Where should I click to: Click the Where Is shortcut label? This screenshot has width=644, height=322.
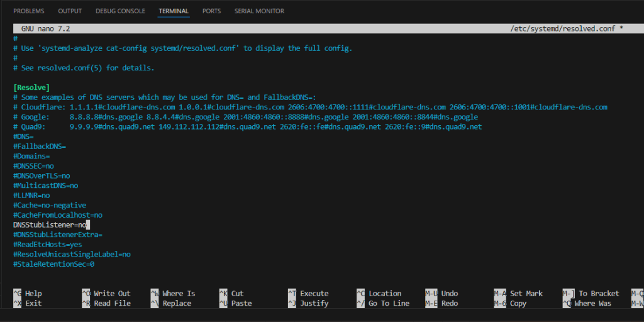click(x=179, y=294)
